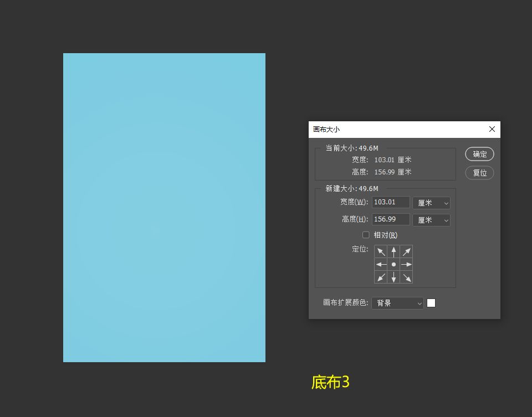Enable the 相对(R) checkbox
532x417 pixels.
tap(366, 235)
